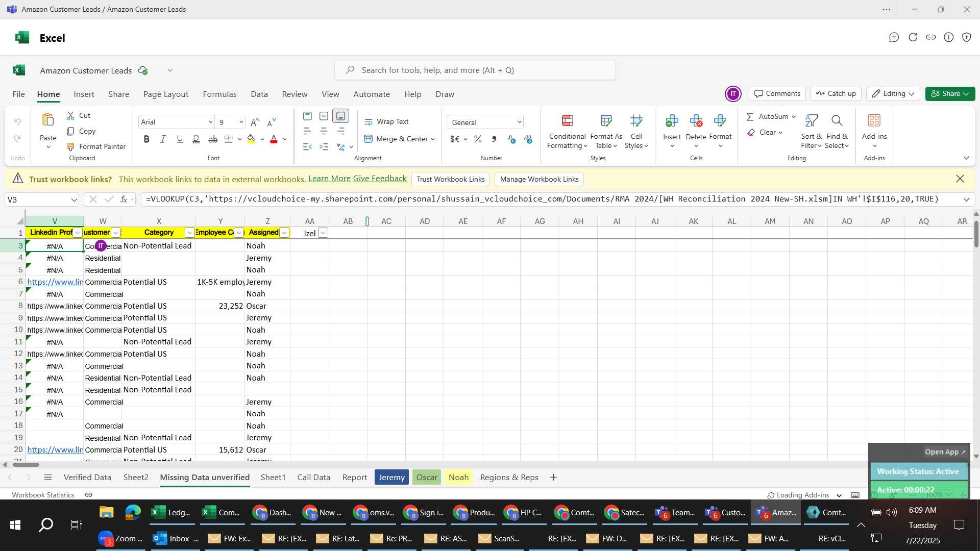The image size is (980, 551).
Task: Open the Insert ribbon tab
Action: pos(84,94)
